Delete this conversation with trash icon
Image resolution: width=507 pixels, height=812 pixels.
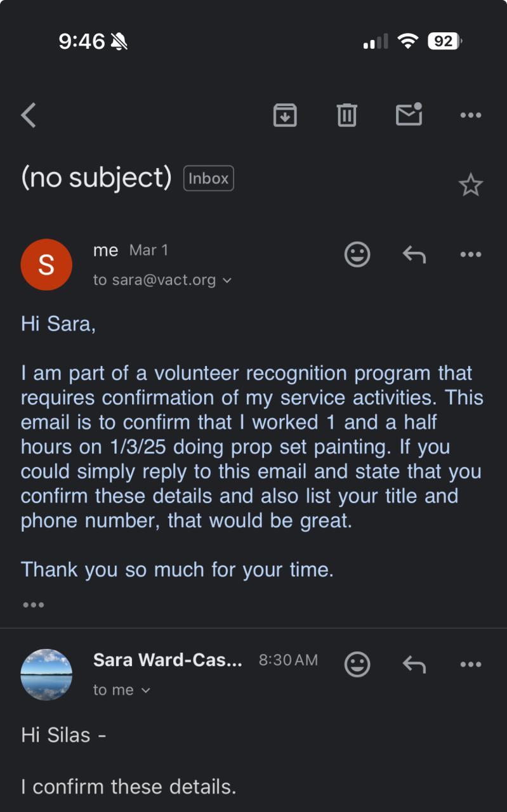346,115
